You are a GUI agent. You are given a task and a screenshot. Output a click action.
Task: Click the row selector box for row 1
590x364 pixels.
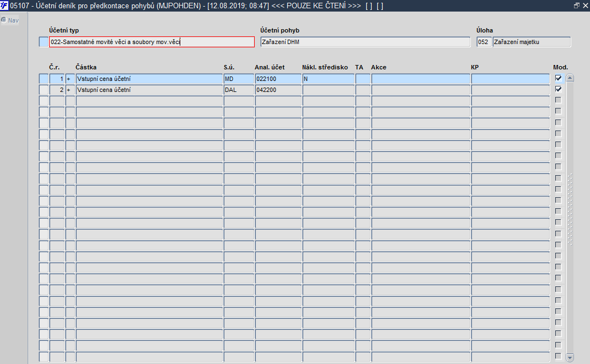(44, 79)
